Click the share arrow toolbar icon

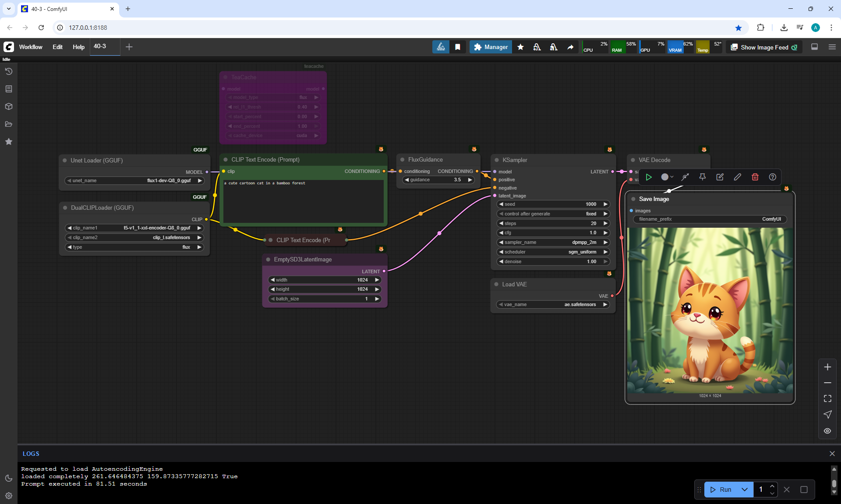(570, 47)
